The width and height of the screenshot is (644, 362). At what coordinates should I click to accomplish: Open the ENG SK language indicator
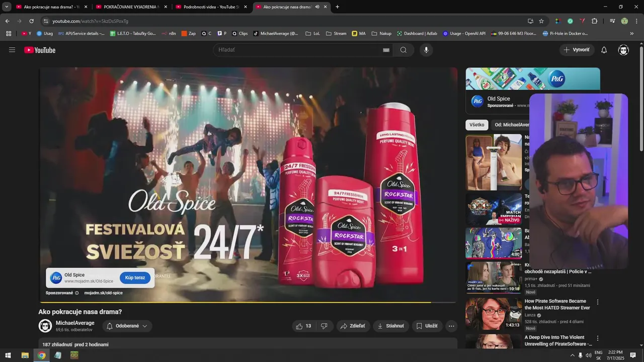pos(598,355)
